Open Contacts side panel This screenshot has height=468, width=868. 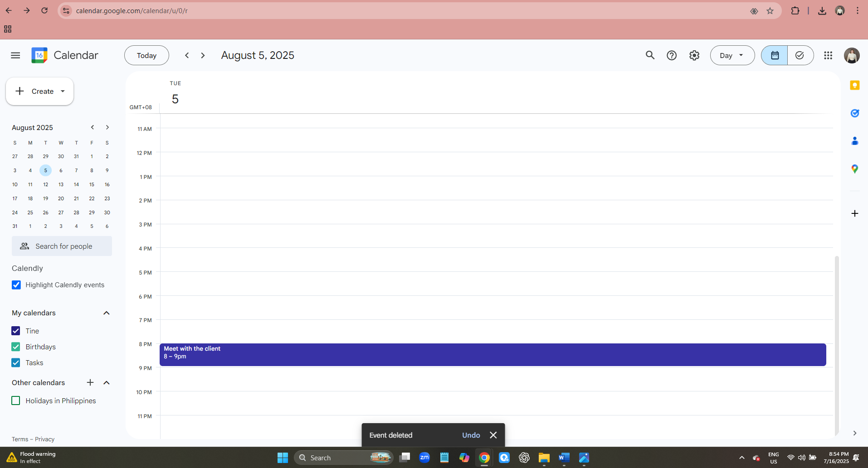[x=855, y=141]
